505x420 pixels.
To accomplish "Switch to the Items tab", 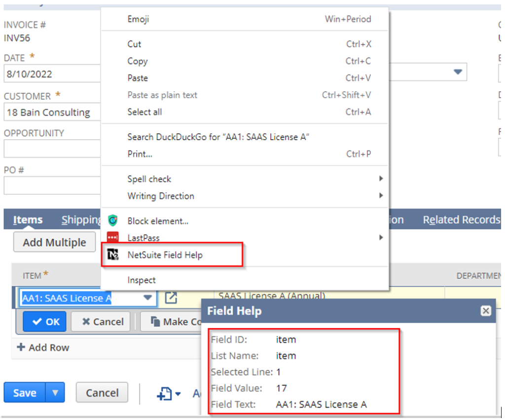I will [28, 220].
